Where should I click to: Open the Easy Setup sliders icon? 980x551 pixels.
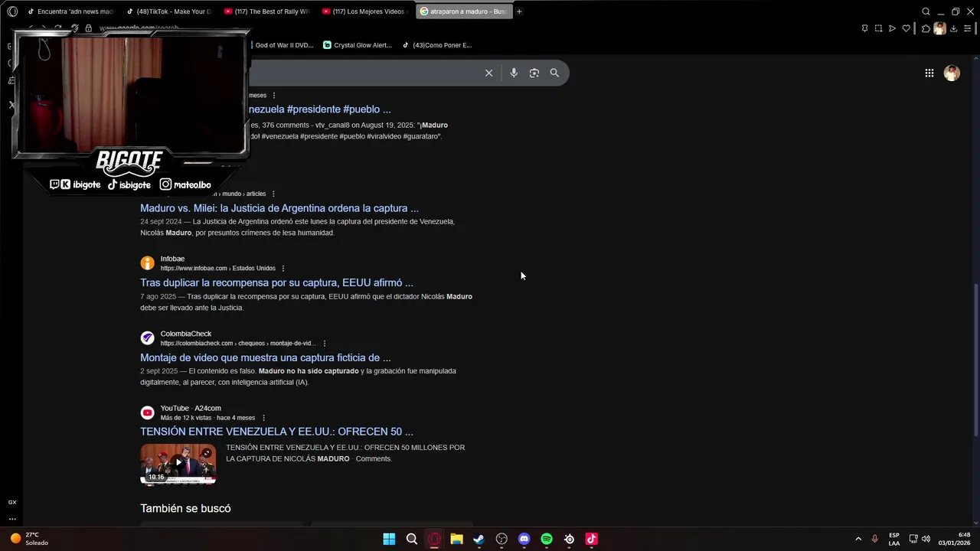coord(967,28)
